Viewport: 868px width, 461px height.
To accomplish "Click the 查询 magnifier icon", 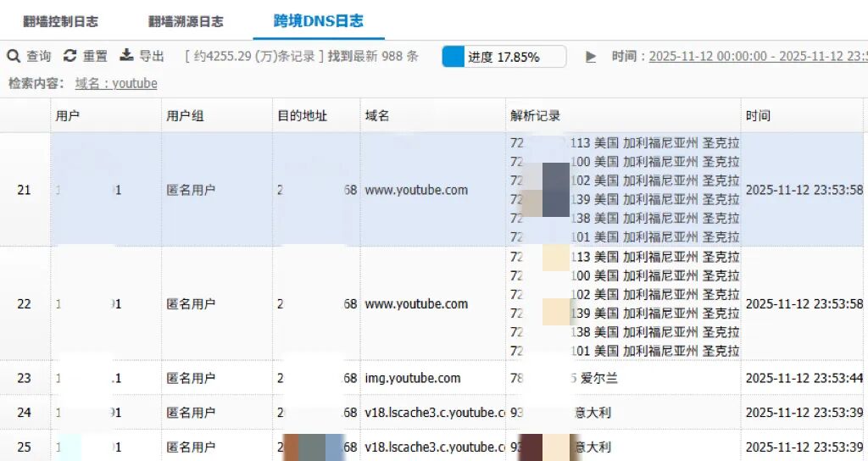I will tap(14, 56).
